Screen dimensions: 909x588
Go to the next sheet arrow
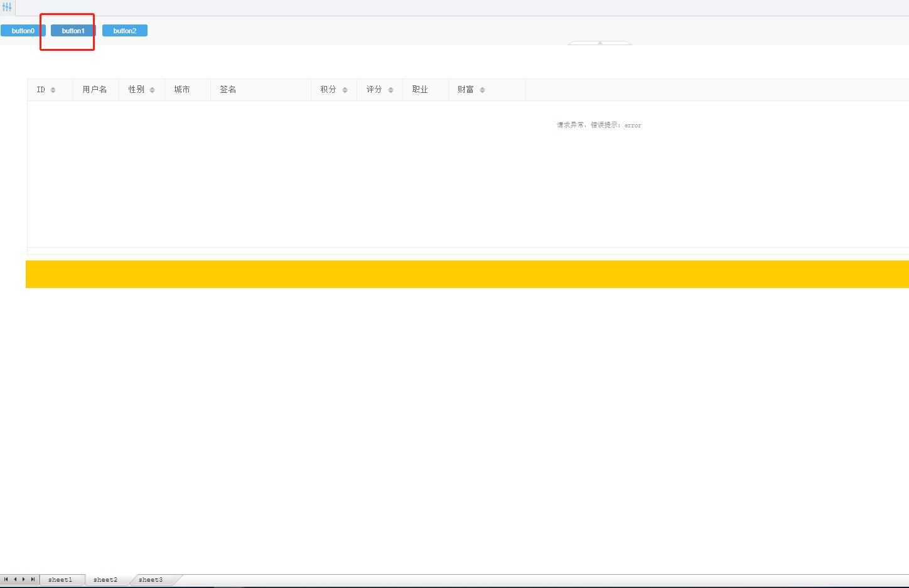point(24,579)
